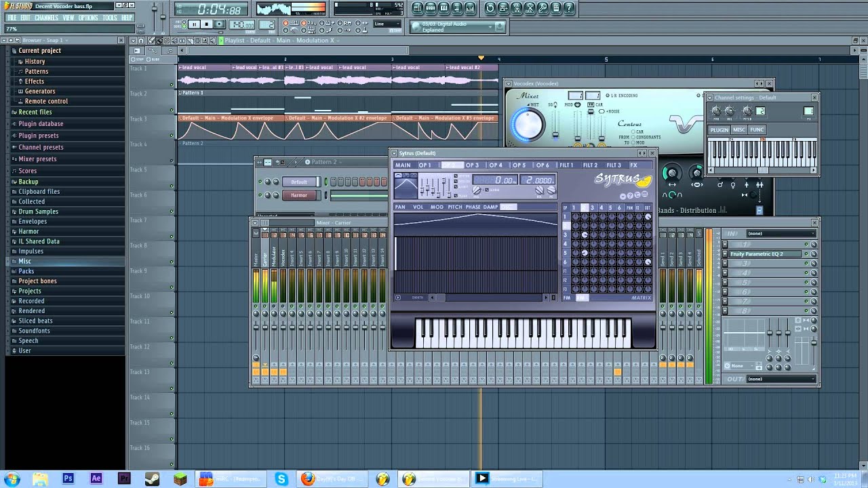The image size is (868, 488).
Task: Open the mixer OUT output dropdown
Action: [x=781, y=379]
